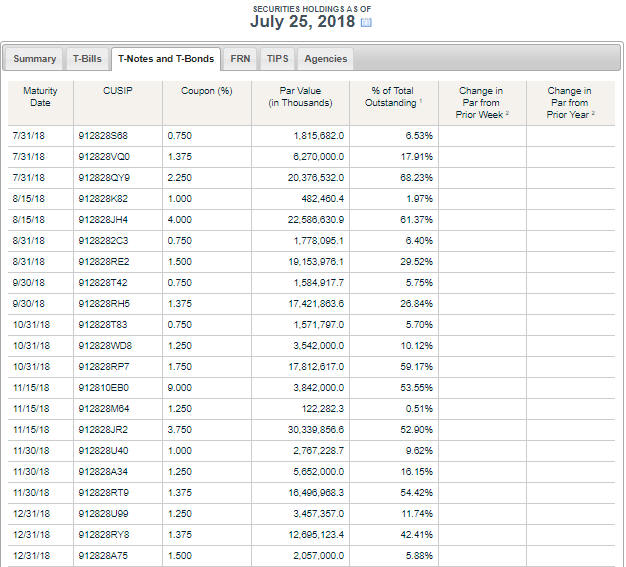Click Change in Par from Prior Week header
Viewport: 626px width, 567px height.
pyautogui.click(x=480, y=102)
